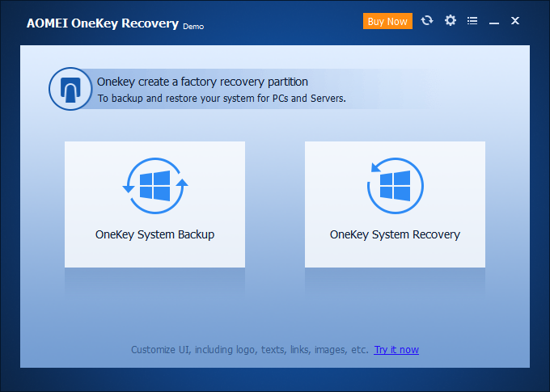Click the 'Customize UI, including logo' text
This screenshot has height=392, width=550.
coord(250,350)
